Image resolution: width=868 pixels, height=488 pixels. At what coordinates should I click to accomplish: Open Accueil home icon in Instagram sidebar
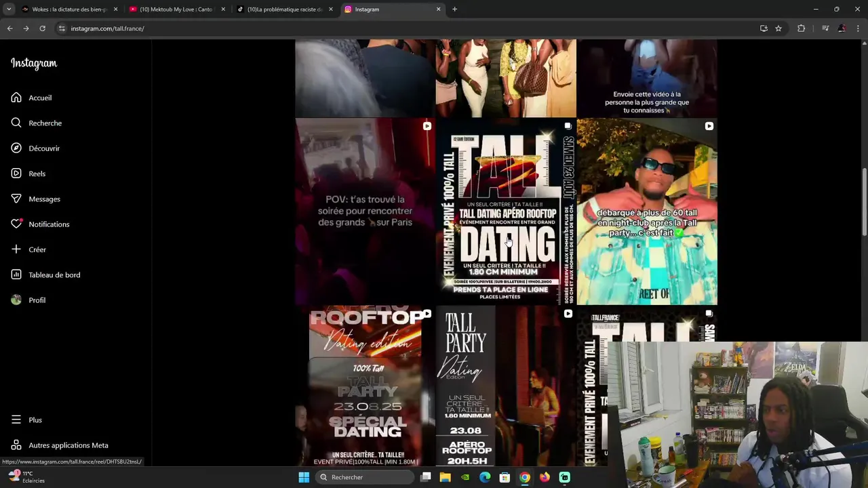16,98
